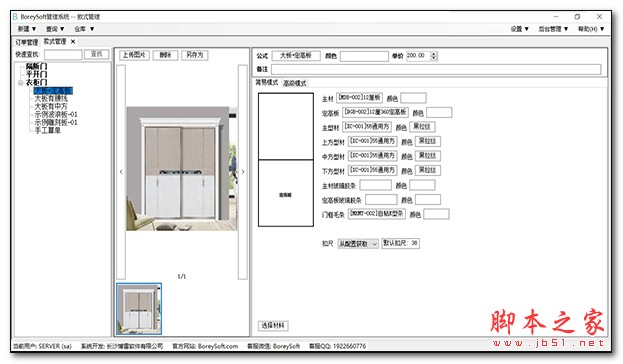The width and height of the screenshot is (623, 364).
Task: Click the main wardrobe product image
Action: click(x=182, y=168)
